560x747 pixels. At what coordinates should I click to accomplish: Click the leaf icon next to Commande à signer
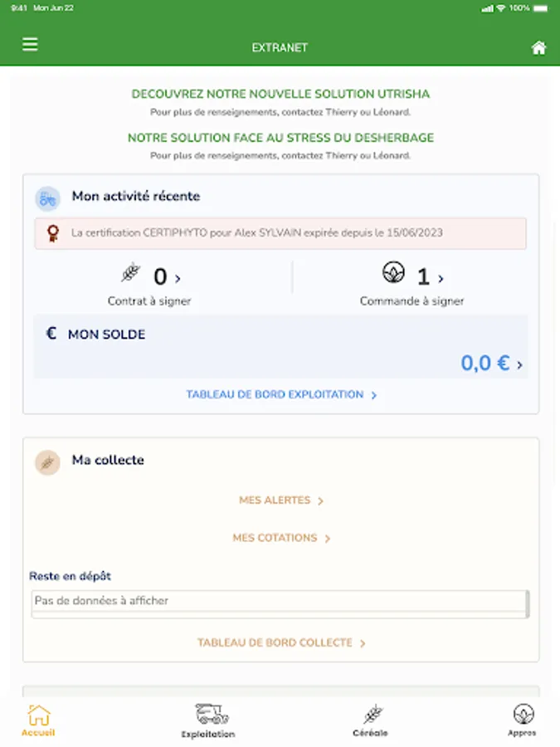coord(393,272)
